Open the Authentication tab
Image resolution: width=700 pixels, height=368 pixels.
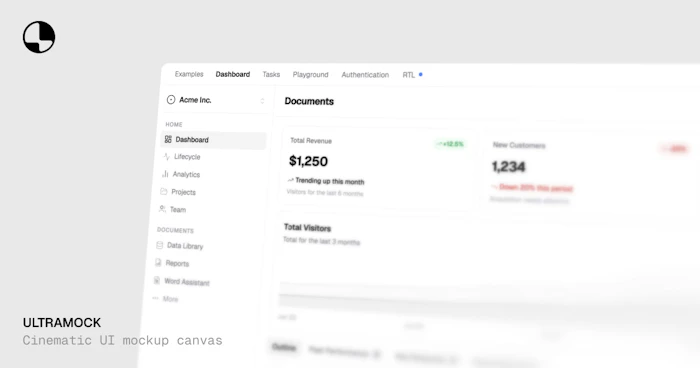pyautogui.click(x=365, y=75)
